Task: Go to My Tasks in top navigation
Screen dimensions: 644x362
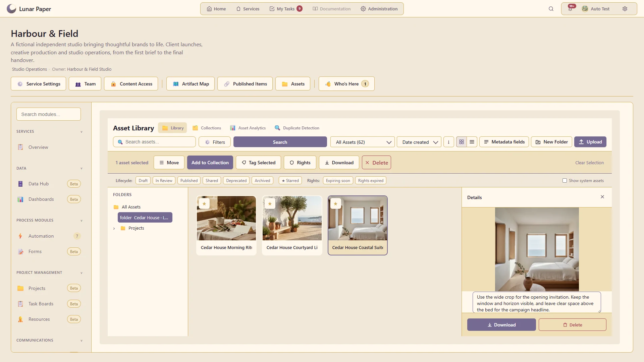Action: click(x=286, y=9)
